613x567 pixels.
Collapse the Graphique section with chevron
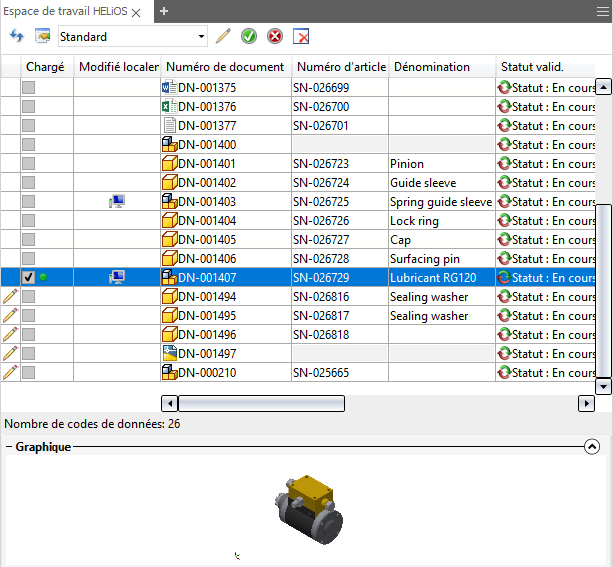click(592, 447)
